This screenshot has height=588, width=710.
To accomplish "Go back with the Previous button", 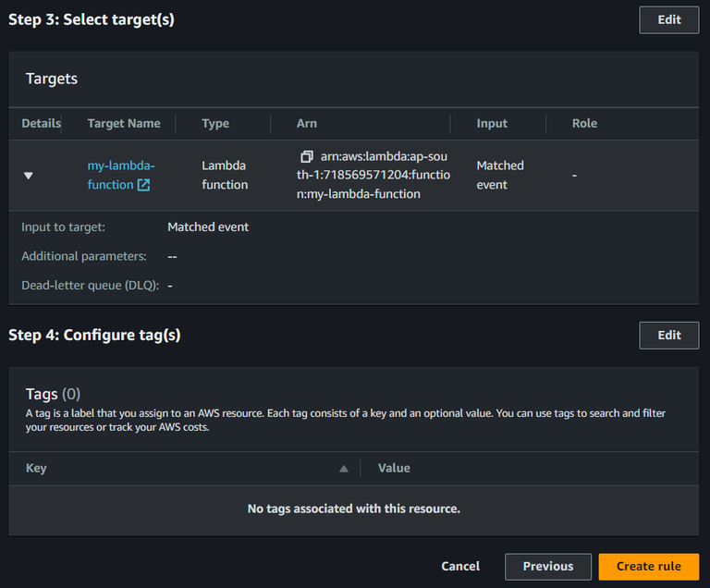I will (547, 567).
